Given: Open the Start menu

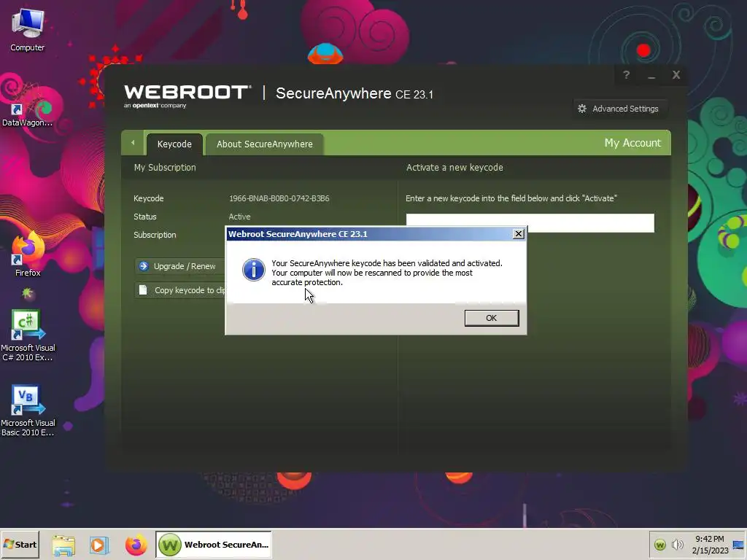Looking at the screenshot, I should click(20, 544).
